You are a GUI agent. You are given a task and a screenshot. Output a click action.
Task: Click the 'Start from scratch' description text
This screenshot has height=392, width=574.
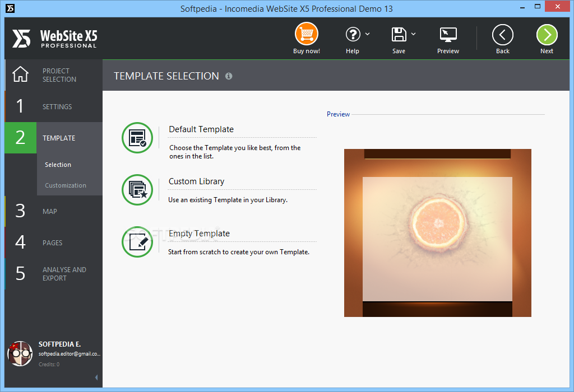(239, 252)
